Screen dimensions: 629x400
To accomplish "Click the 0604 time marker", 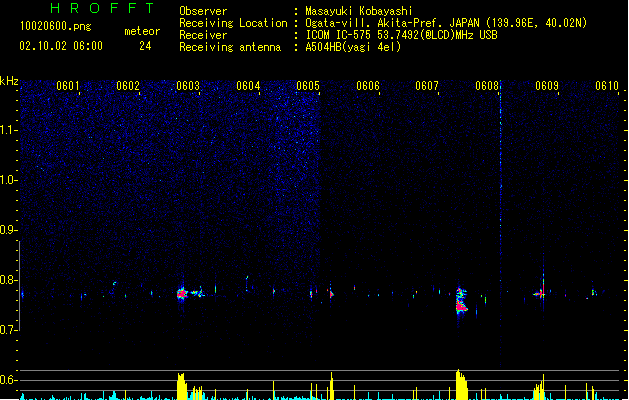I will pos(248,86).
